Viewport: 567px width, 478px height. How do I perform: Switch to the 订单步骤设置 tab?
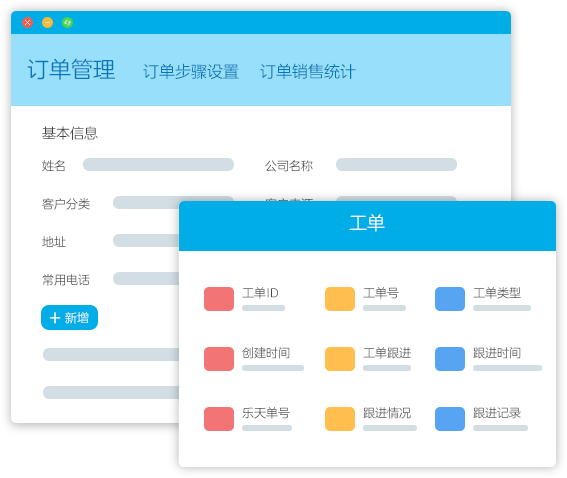[x=191, y=72]
